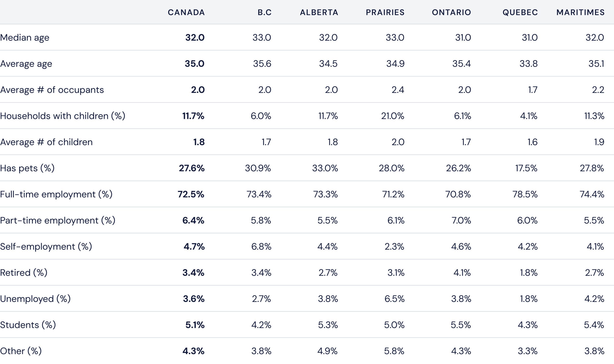Click Canada's bold has-pets value 27.6%

[x=192, y=168]
